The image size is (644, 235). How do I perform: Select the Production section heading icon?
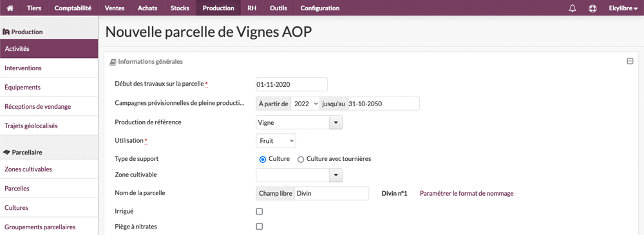point(6,32)
